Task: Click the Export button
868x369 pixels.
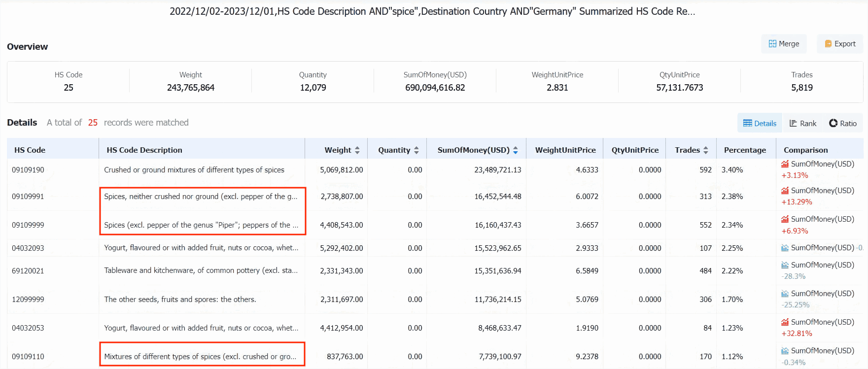Action: [840, 44]
